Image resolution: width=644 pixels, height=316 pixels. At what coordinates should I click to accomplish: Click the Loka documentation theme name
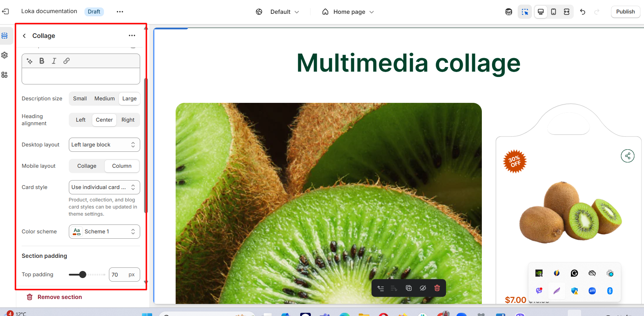(x=49, y=11)
